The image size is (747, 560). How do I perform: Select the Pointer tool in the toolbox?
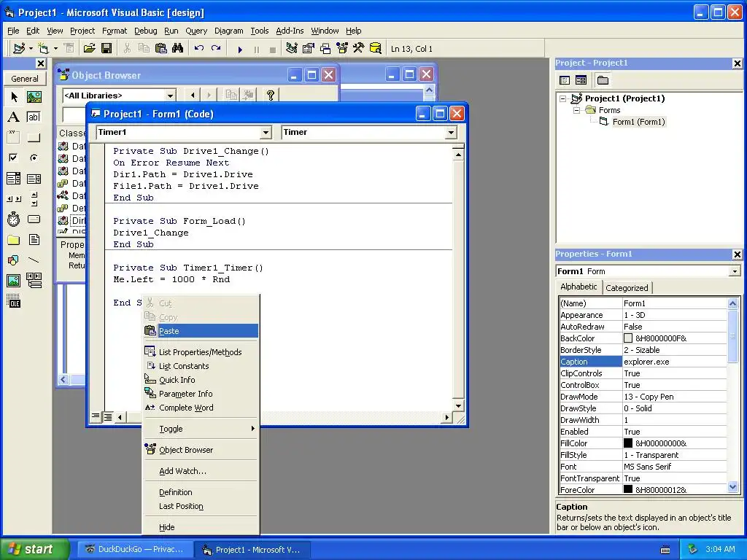pos(14,97)
